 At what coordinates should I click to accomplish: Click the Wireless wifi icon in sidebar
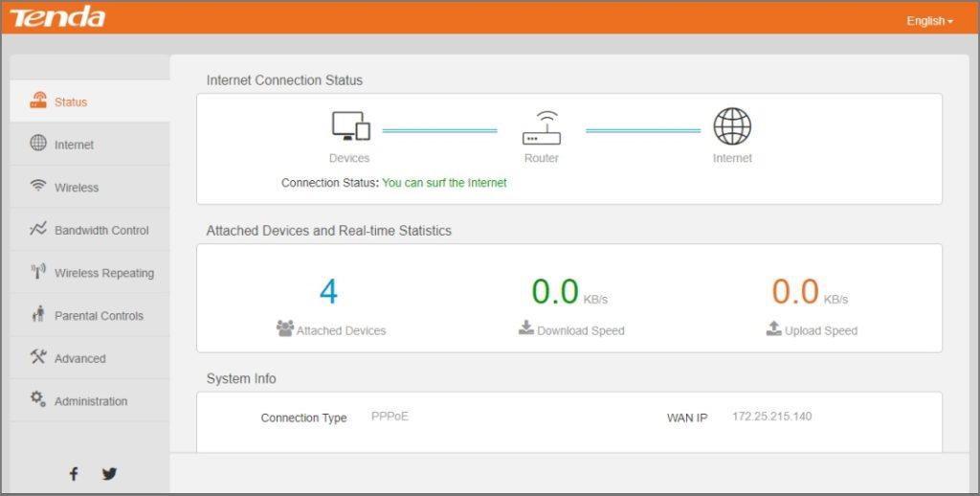tap(38, 186)
